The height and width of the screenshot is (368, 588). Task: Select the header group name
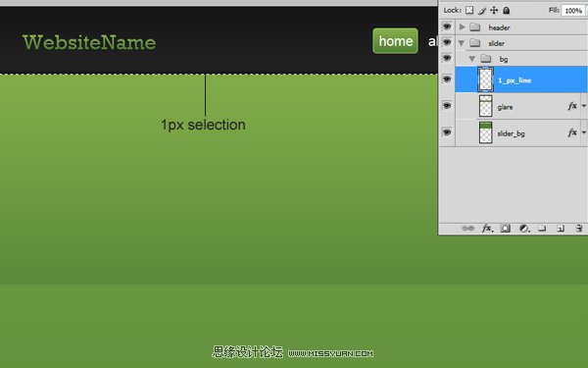click(x=499, y=27)
